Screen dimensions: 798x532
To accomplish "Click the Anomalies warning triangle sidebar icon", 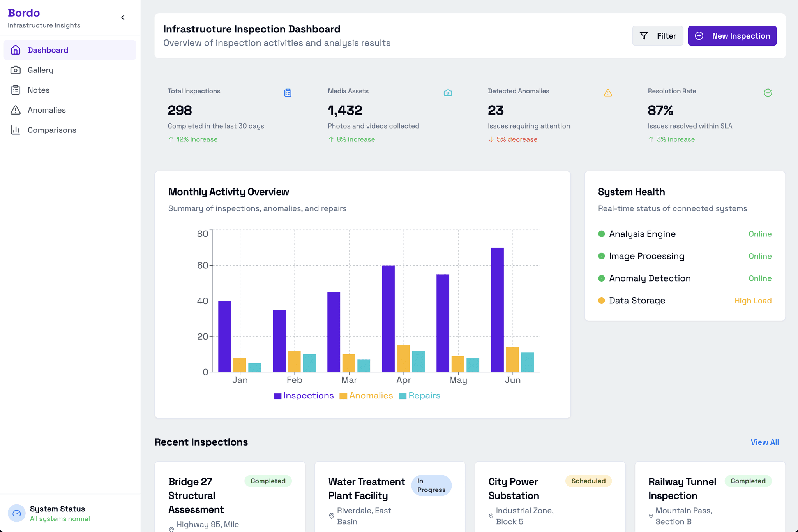I will [x=16, y=110].
